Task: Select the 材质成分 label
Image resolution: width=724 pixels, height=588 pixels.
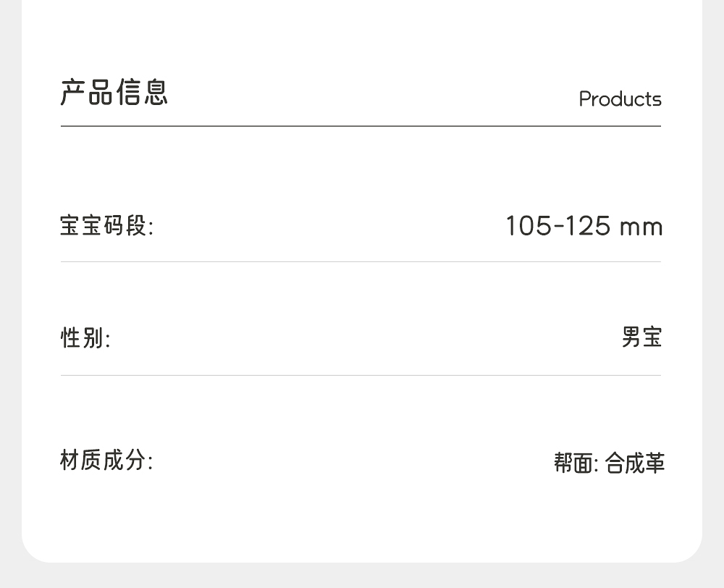Action: (106, 460)
